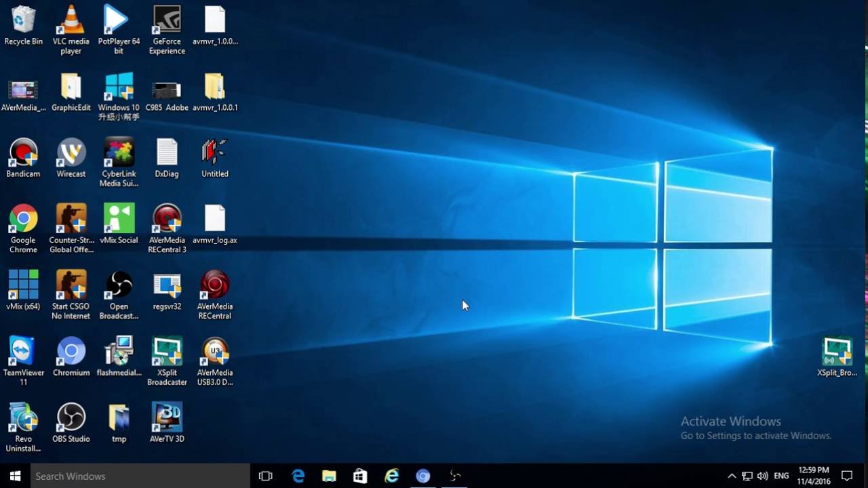Open Windows Store from taskbar
The image size is (868, 488).
pos(360,476)
